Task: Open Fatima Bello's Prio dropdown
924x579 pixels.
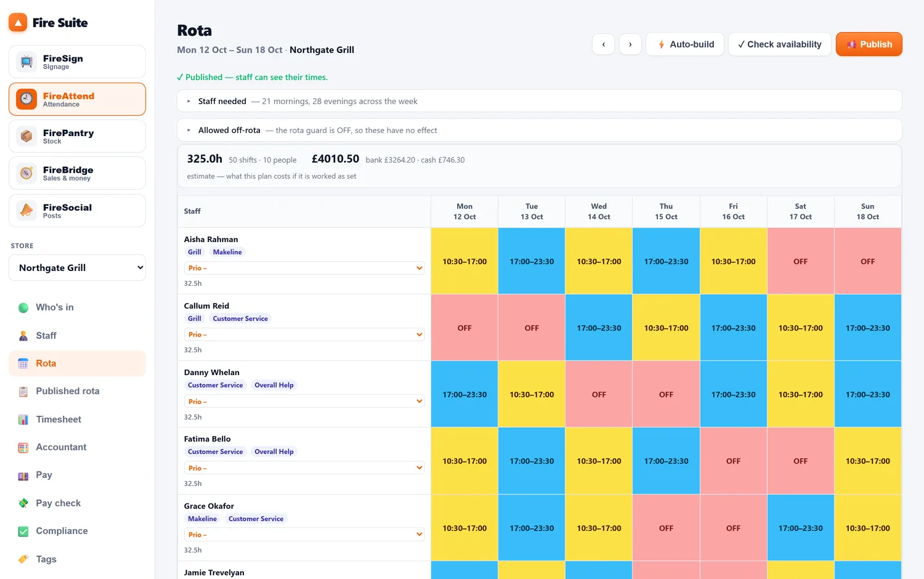Action: pos(304,468)
